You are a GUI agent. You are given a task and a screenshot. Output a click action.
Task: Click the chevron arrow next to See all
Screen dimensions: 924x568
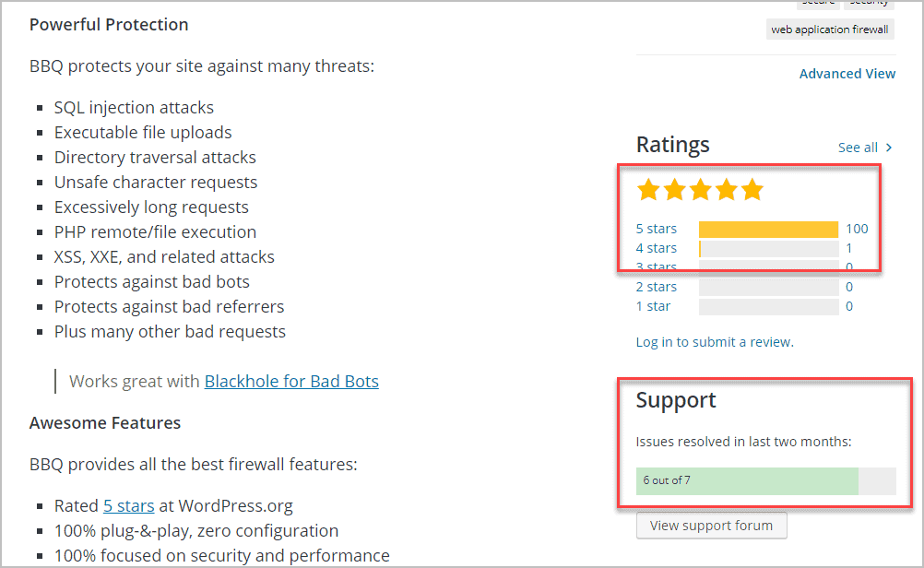[x=890, y=148]
